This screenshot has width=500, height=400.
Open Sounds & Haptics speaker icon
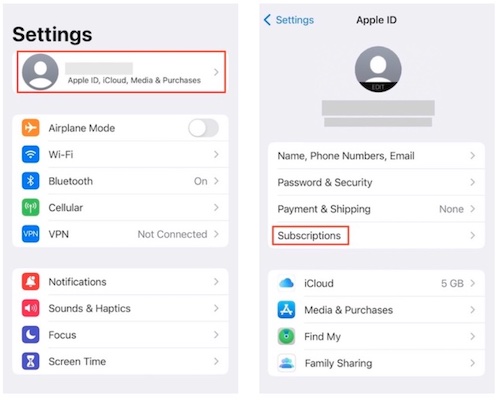tap(31, 308)
